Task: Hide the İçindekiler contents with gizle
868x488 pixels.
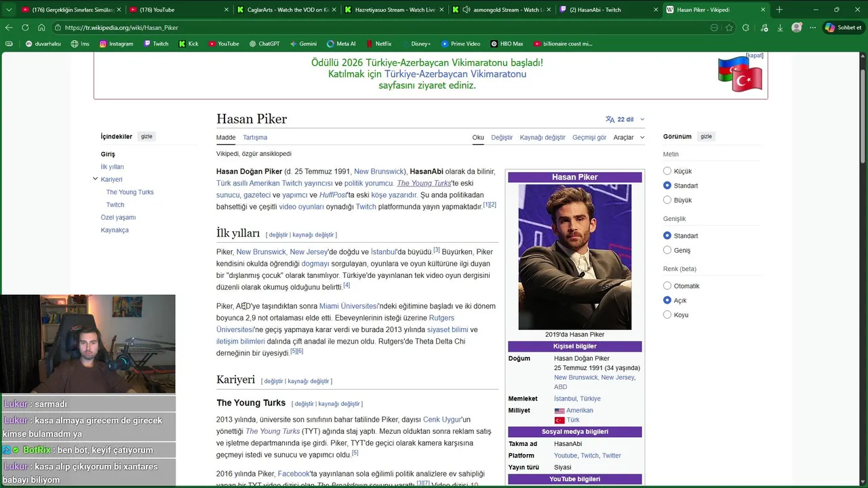Action: point(146,136)
